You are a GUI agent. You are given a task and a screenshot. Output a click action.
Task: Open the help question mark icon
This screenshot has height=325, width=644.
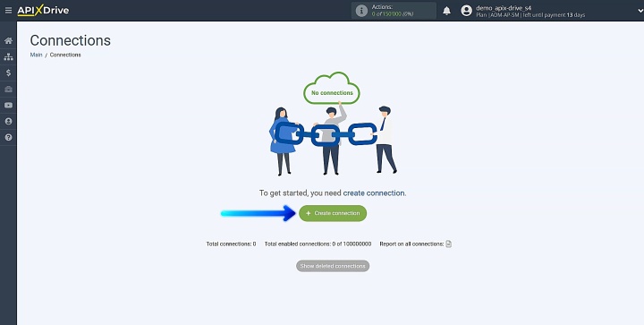click(8, 137)
